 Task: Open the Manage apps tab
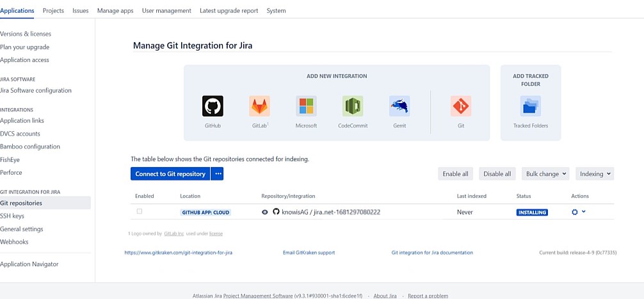tap(115, 11)
